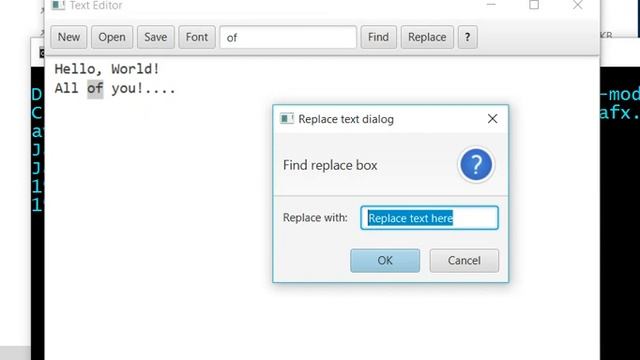Viewport: 640px width, 360px height.
Task: Minimize the Text Editor window
Action: (491, 5)
